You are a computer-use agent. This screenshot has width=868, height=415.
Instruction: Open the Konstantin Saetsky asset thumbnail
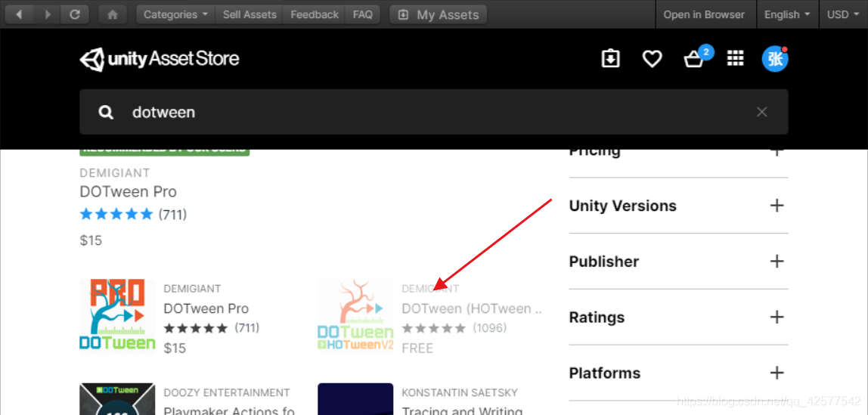[355, 399]
